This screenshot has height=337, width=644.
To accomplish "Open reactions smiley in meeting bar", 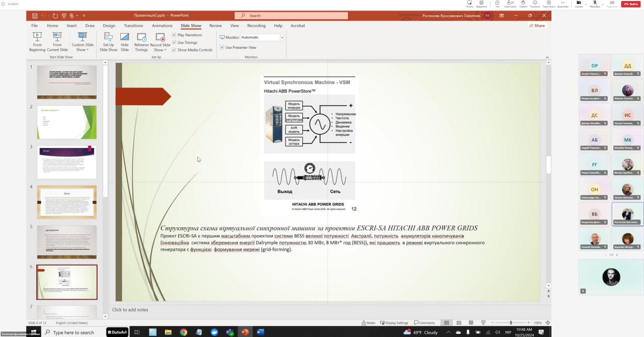I will click(535, 4).
